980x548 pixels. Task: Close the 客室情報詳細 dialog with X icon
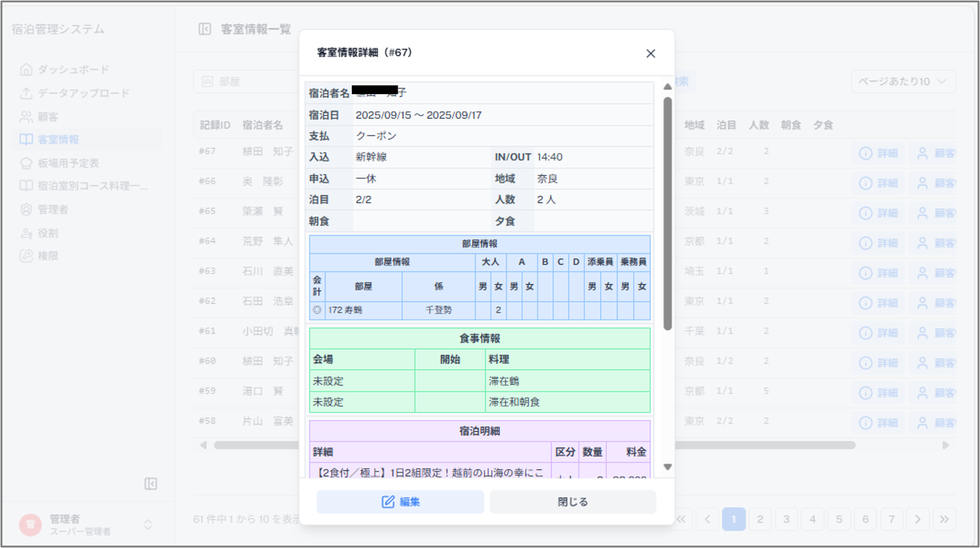point(650,53)
